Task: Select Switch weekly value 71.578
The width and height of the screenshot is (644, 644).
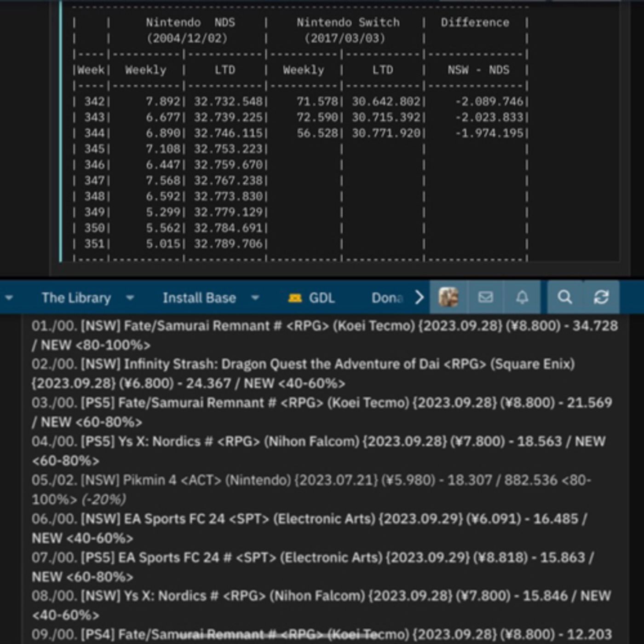Action: (317, 101)
